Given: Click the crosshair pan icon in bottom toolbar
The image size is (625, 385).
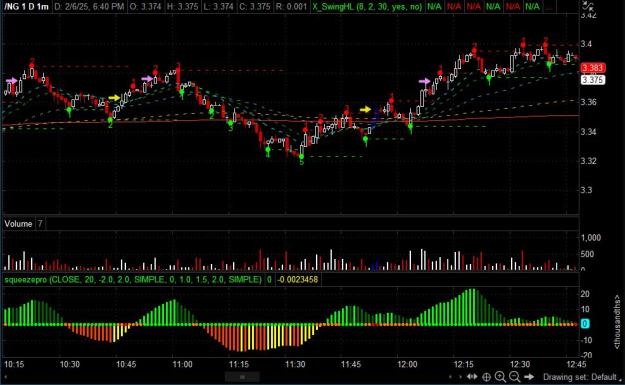Looking at the screenshot, I should (486, 377).
